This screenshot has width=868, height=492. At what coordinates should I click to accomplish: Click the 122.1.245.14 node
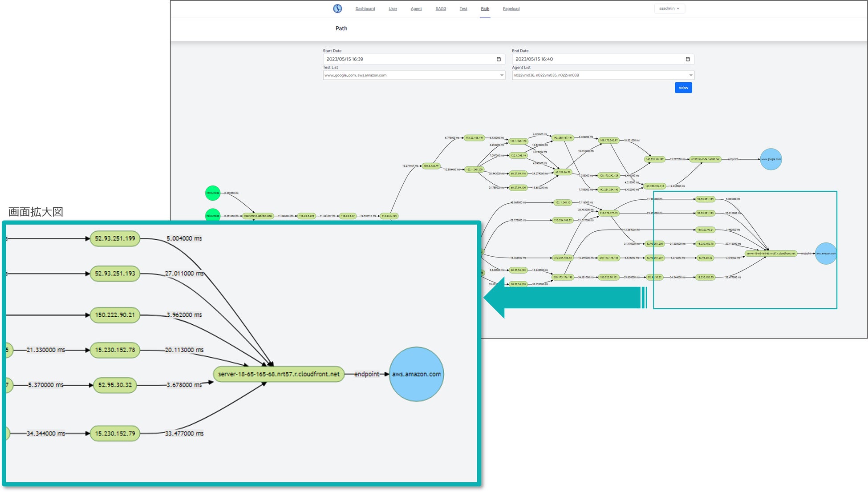click(x=518, y=156)
